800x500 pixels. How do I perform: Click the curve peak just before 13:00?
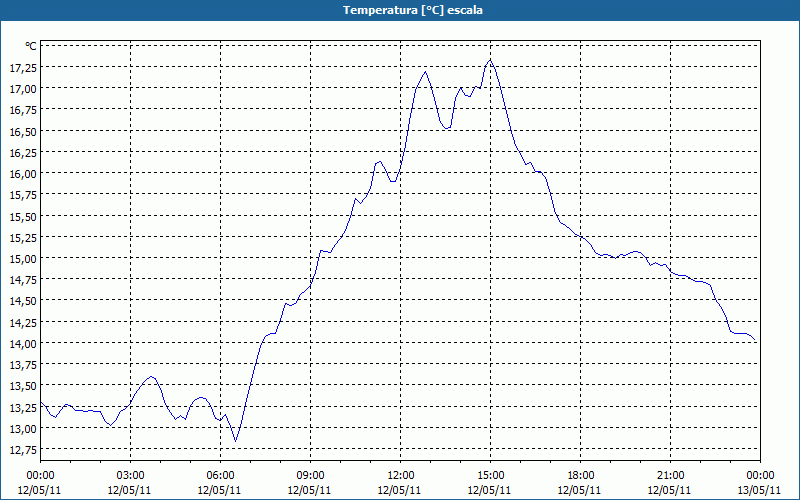(425, 72)
